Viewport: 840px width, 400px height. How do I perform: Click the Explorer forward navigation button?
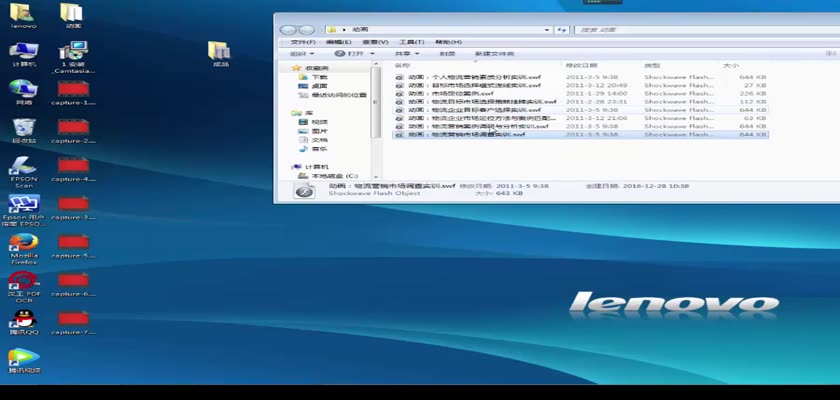click(x=306, y=30)
